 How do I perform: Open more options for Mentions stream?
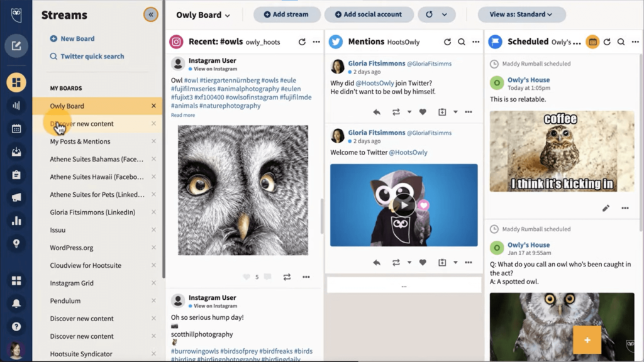(475, 42)
